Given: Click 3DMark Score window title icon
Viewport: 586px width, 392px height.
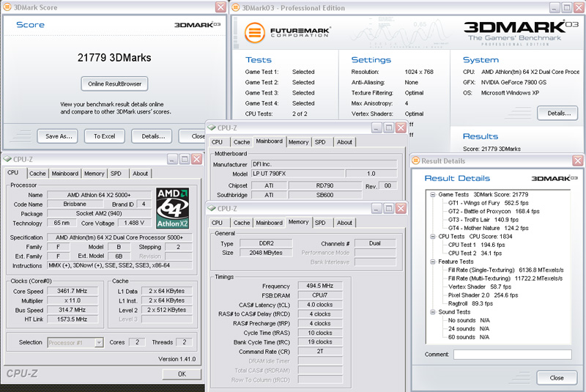Looking at the screenshot, I should (x=7, y=7).
